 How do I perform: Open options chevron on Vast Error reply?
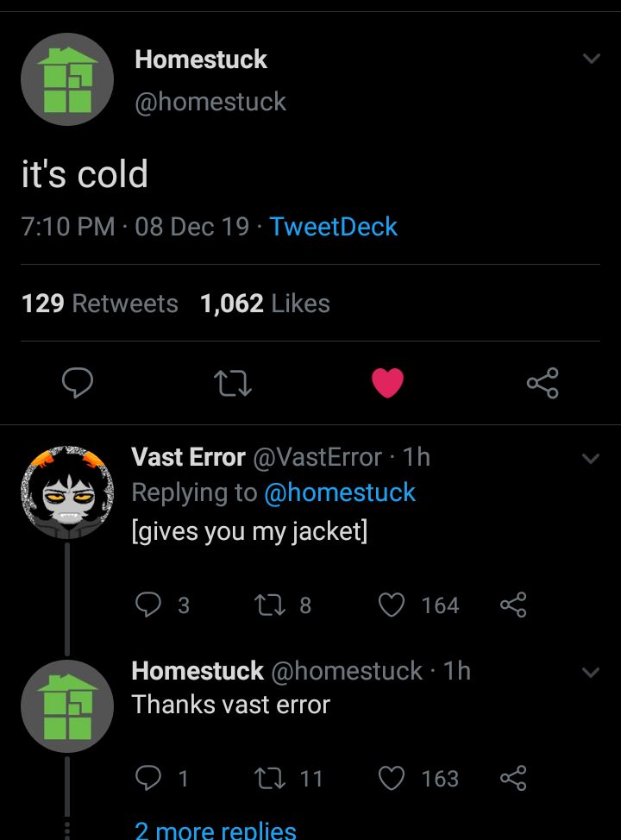coord(591,458)
